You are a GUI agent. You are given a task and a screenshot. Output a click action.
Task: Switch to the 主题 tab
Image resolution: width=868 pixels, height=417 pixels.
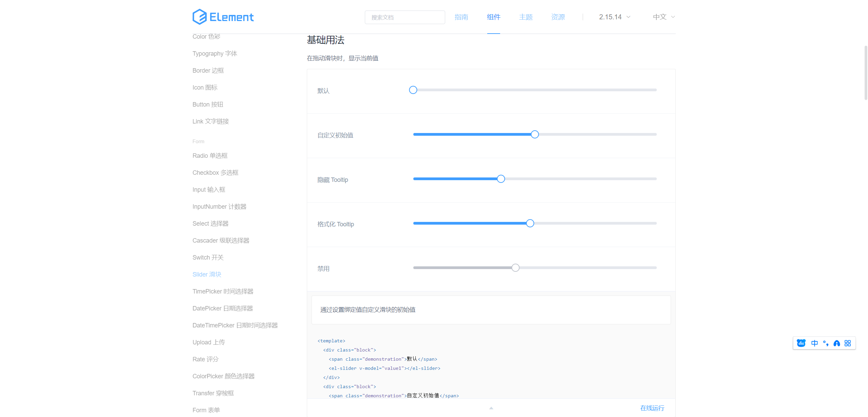[x=526, y=17]
